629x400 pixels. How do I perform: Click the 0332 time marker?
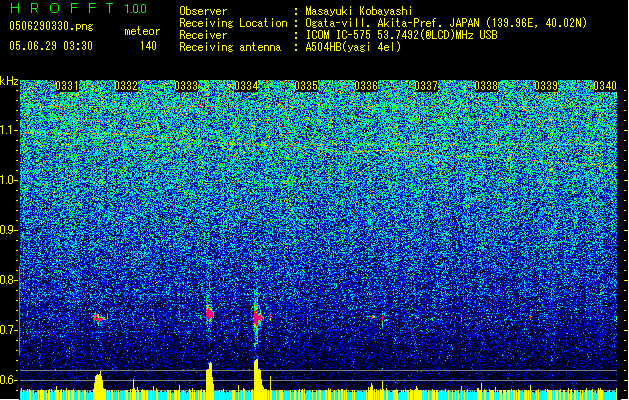[126, 86]
